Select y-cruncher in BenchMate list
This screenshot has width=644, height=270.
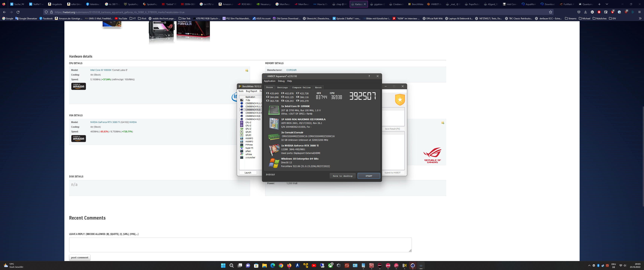(x=250, y=158)
